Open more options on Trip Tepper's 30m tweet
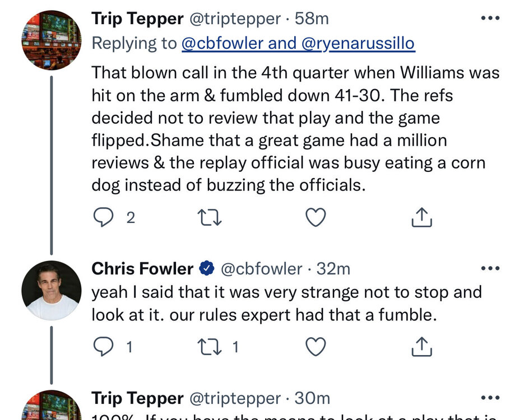 coord(490,398)
